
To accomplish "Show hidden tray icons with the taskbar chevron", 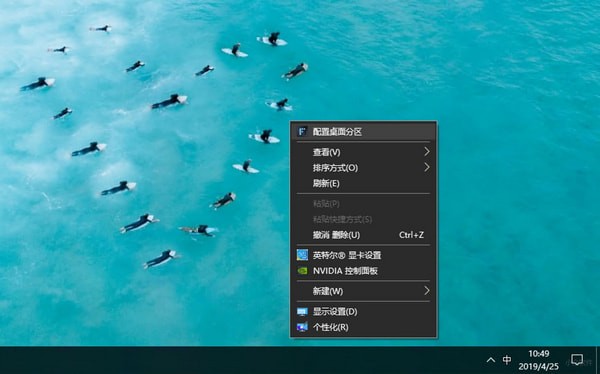I will point(491,360).
